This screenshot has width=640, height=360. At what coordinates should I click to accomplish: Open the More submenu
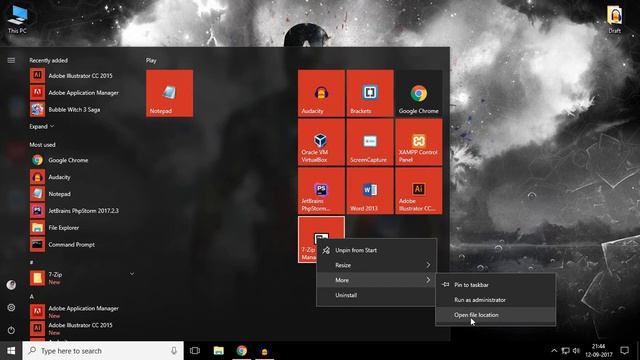[376, 280]
